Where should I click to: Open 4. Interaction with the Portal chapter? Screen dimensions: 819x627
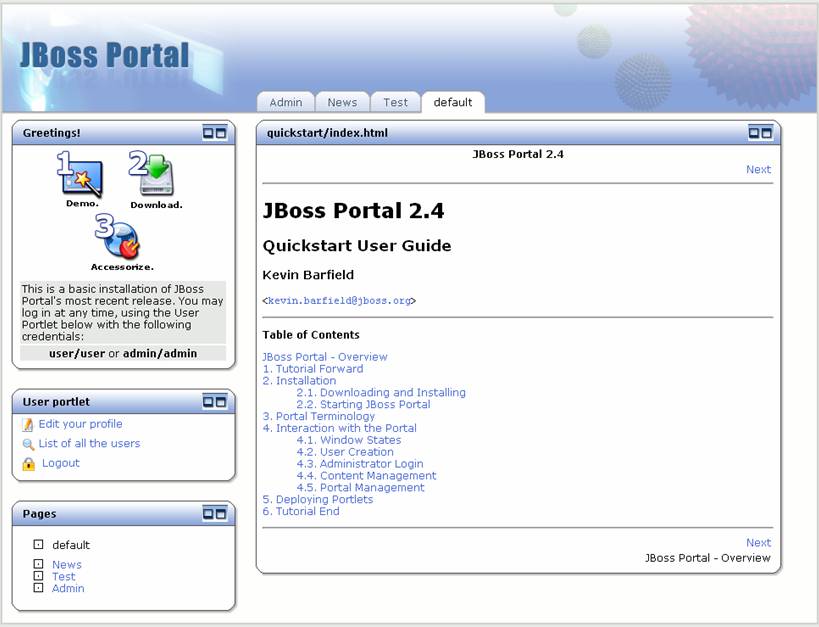(340, 428)
